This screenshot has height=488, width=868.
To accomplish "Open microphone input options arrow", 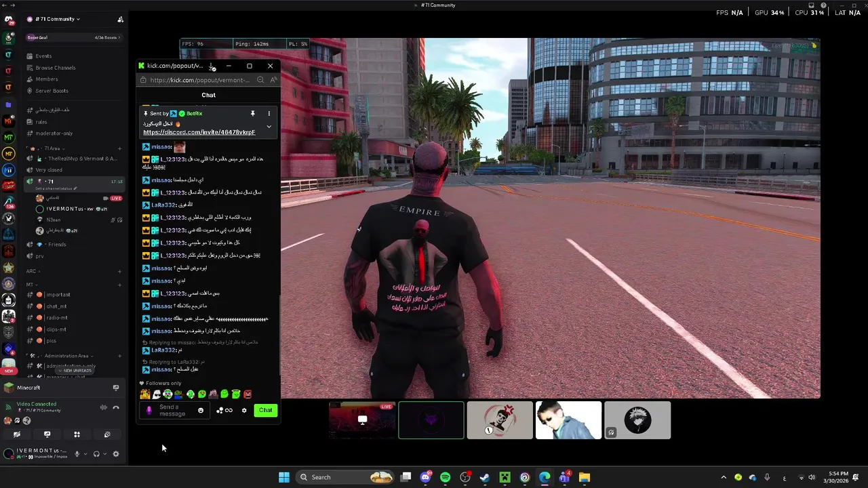I will [x=85, y=454].
